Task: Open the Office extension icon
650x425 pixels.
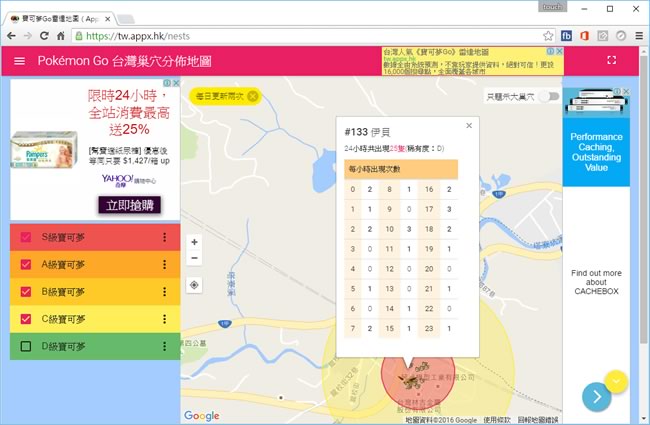Action: tap(585, 36)
